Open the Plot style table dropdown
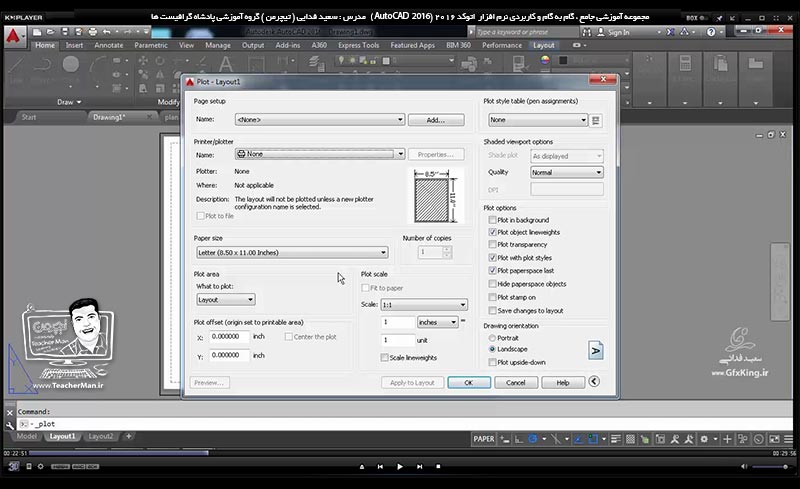Viewport: 800px width, 489px height. click(x=538, y=120)
